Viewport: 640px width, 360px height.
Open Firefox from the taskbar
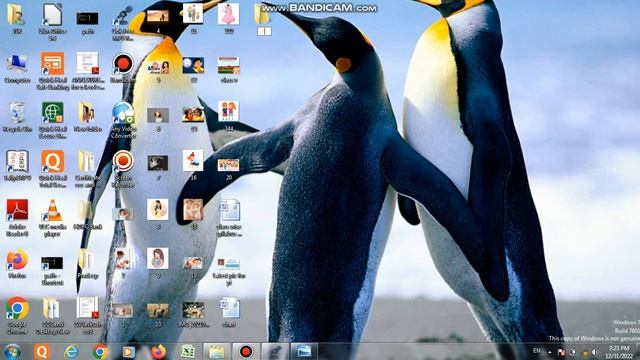pos(158,351)
